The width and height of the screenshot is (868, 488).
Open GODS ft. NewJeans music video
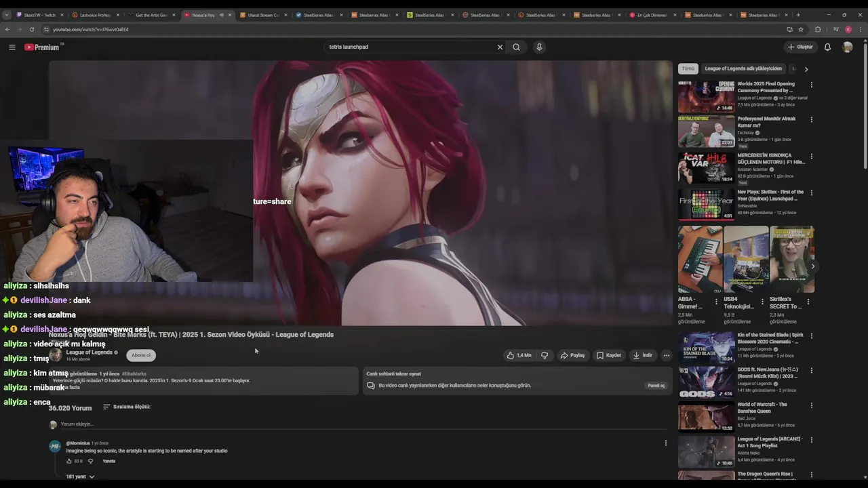point(706,382)
